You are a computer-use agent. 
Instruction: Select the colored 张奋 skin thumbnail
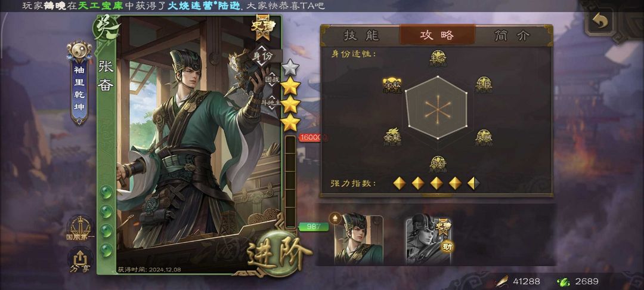pos(358,240)
